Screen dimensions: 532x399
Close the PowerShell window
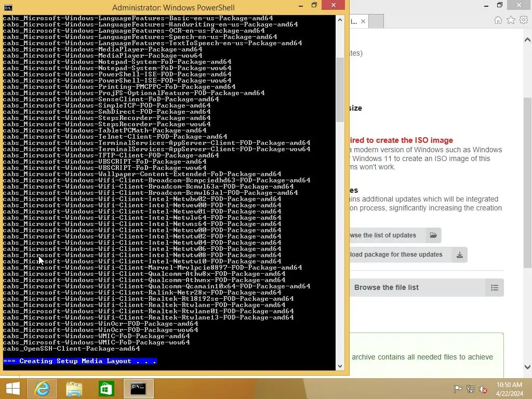tap(333, 5)
